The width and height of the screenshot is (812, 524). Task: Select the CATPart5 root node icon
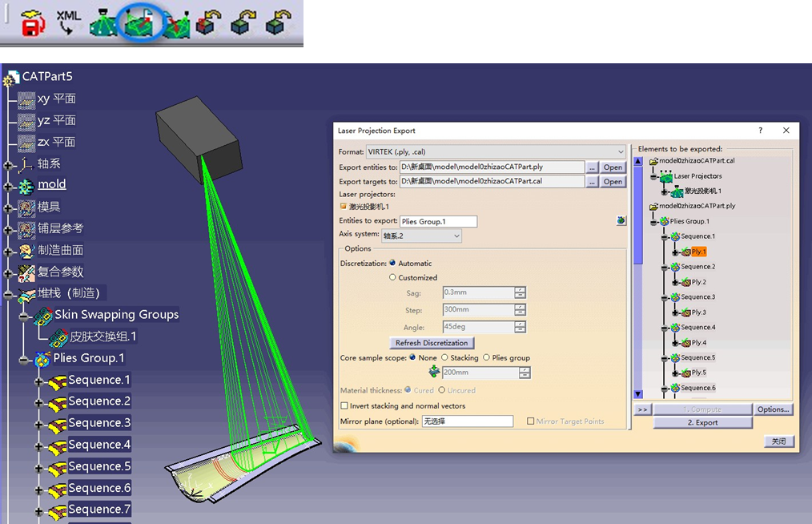[x=11, y=79]
